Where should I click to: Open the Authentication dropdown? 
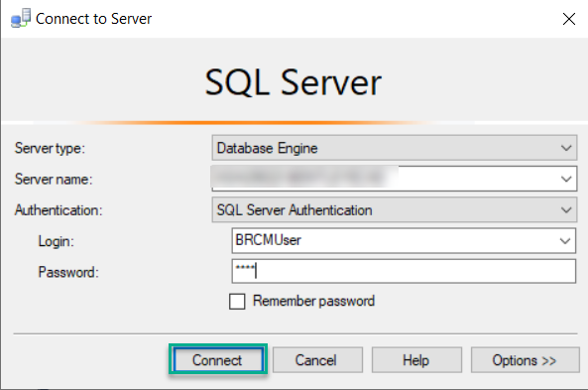[x=394, y=209]
